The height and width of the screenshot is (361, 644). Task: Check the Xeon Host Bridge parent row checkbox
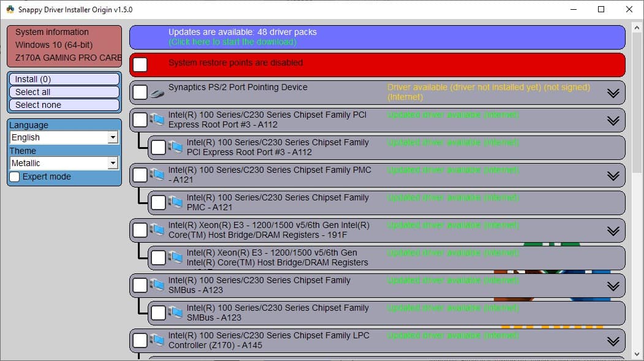(140, 230)
